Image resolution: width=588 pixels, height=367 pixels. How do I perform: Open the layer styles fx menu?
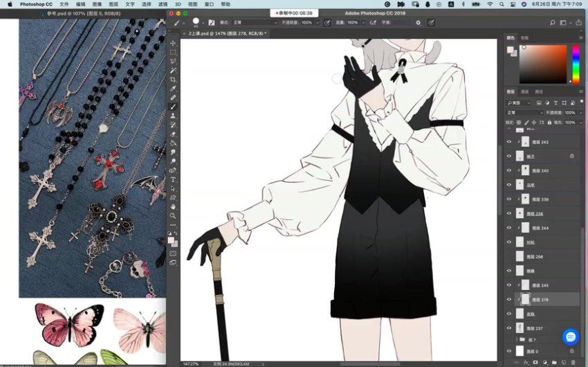tap(526, 362)
